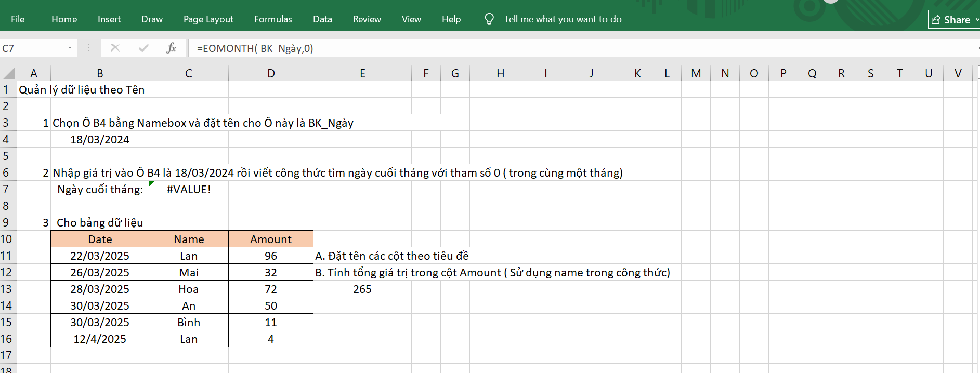The image size is (980, 373).
Task: Open the Name Box dropdown arrow
Action: [x=70, y=48]
